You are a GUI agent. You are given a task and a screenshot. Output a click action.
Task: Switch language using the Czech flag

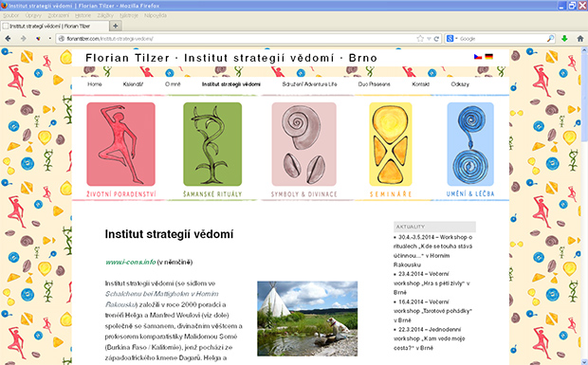tap(478, 57)
